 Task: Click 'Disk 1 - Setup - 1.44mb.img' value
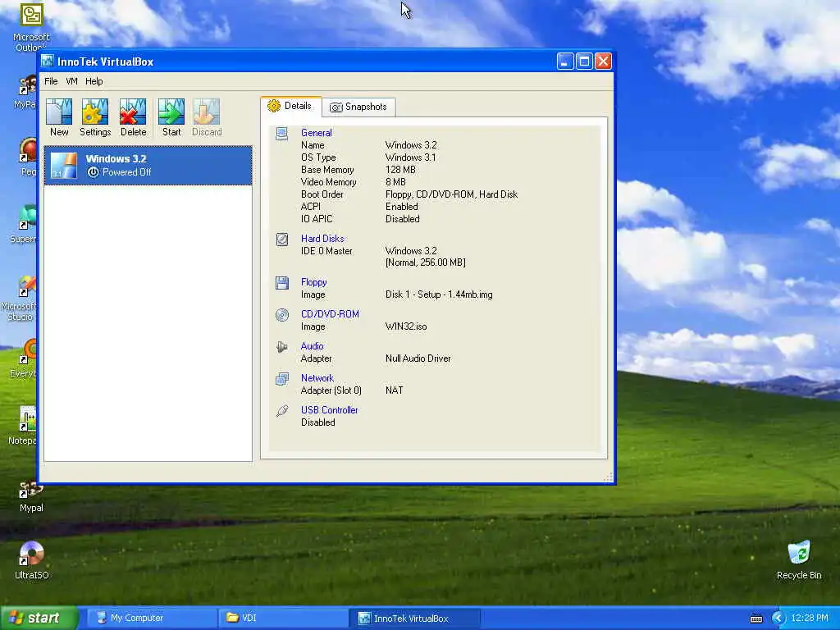point(439,294)
